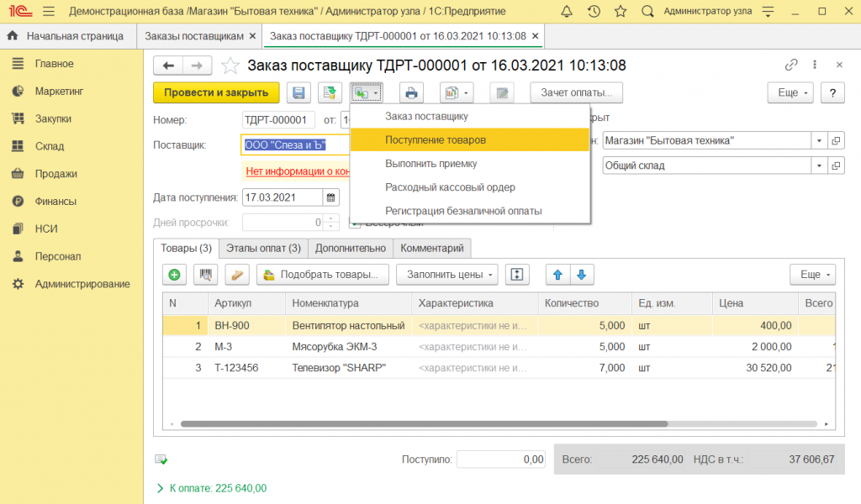Open notifications bell in title bar
The image size is (861, 504).
tap(567, 12)
